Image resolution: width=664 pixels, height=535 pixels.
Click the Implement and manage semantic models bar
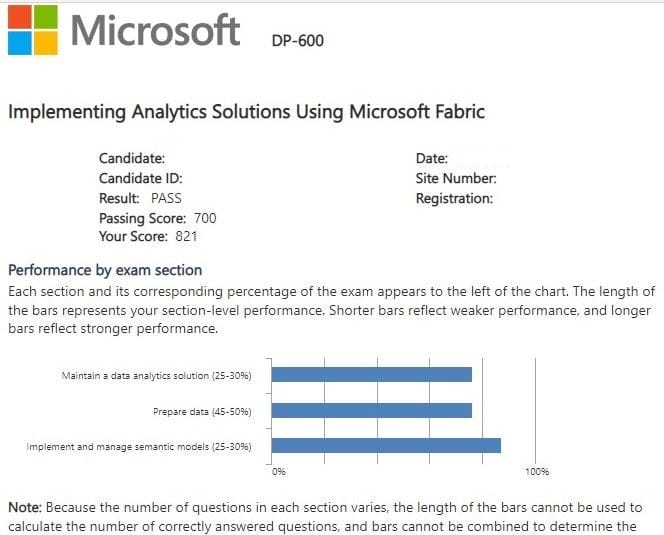click(385, 446)
